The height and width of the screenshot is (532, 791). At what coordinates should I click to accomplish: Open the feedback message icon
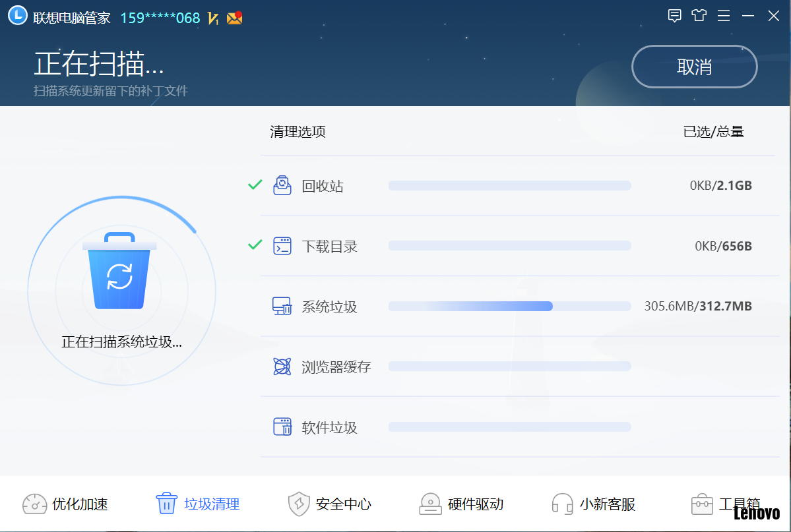[x=674, y=15]
